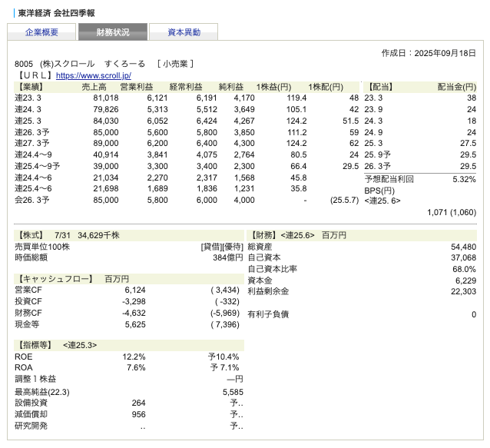Click the 営業利益 column header
The width and height of the screenshot is (490, 448).
coord(142,87)
